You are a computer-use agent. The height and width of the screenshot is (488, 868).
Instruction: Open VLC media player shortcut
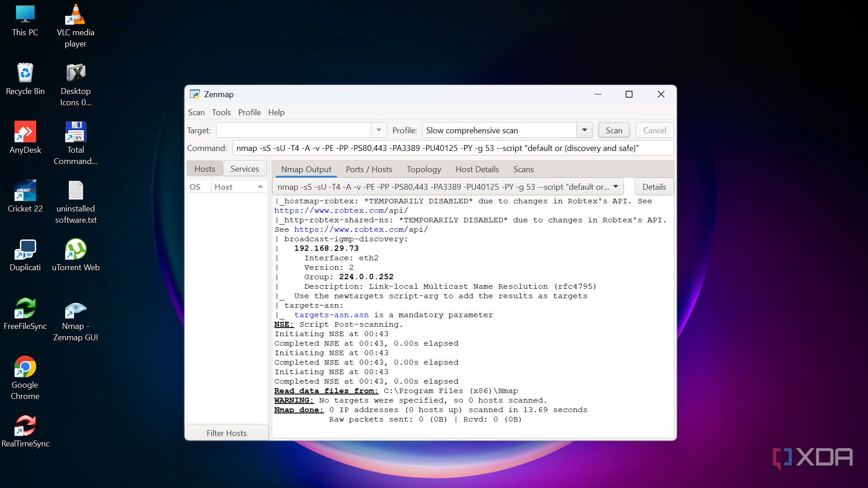pyautogui.click(x=75, y=16)
